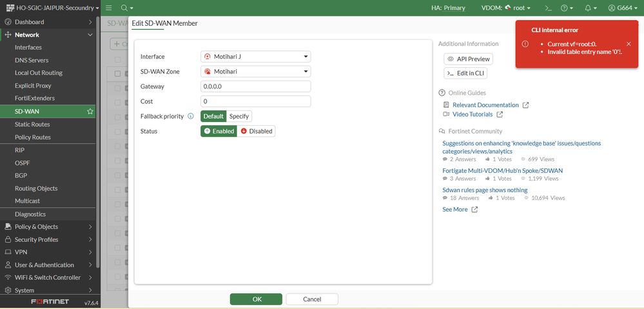Open the Relevant Documentation link
The height and width of the screenshot is (309, 644).
pyautogui.click(x=485, y=105)
